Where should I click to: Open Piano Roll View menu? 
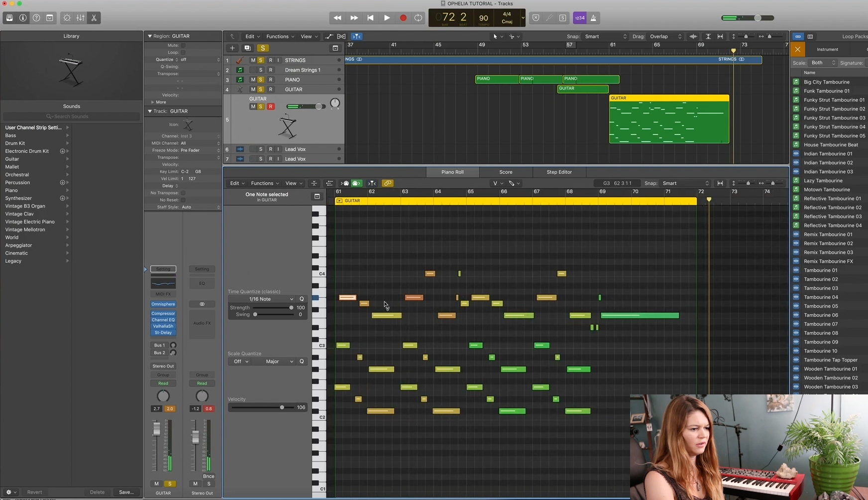click(x=294, y=183)
